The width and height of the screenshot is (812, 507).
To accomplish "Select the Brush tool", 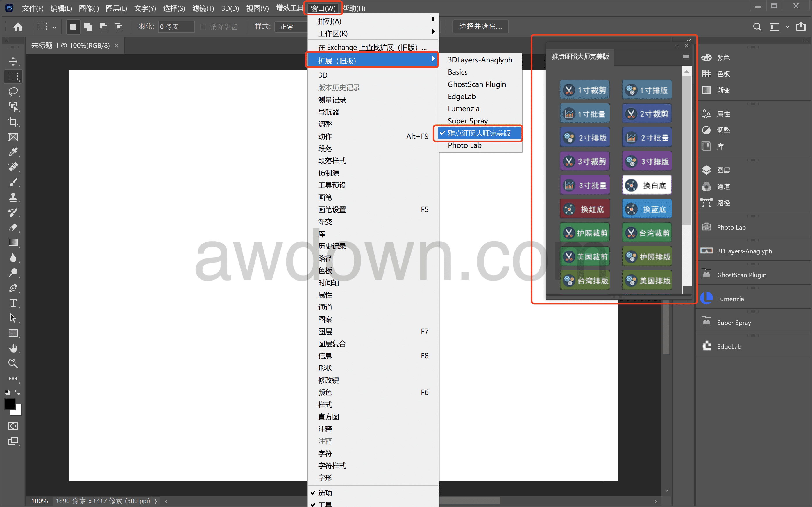I will point(13,182).
